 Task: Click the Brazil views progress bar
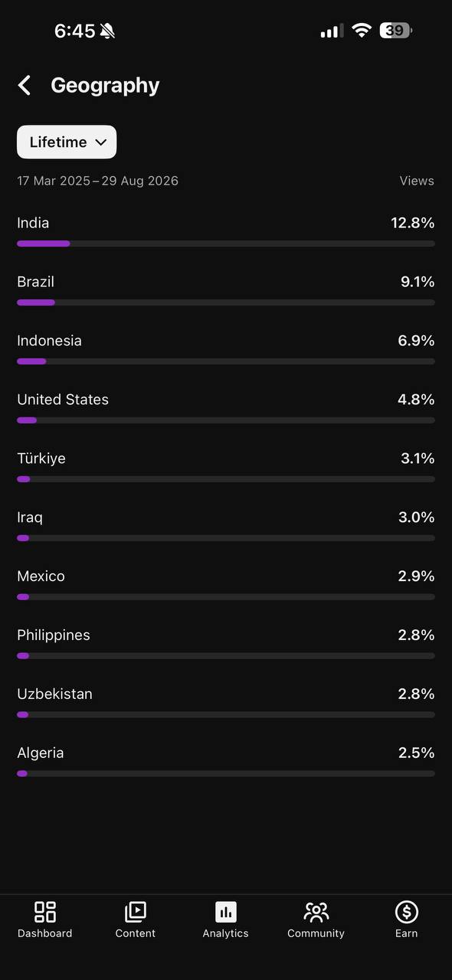pyautogui.click(x=226, y=302)
